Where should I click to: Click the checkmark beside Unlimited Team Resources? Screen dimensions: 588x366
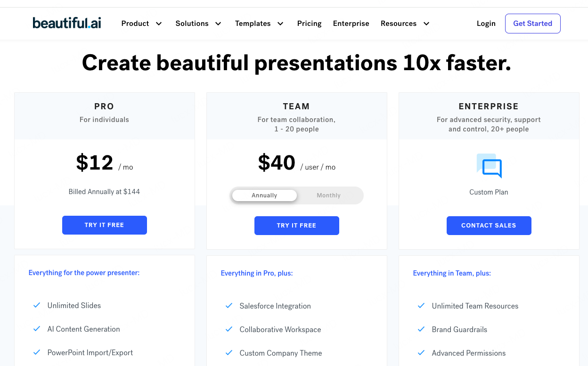[x=421, y=306]
